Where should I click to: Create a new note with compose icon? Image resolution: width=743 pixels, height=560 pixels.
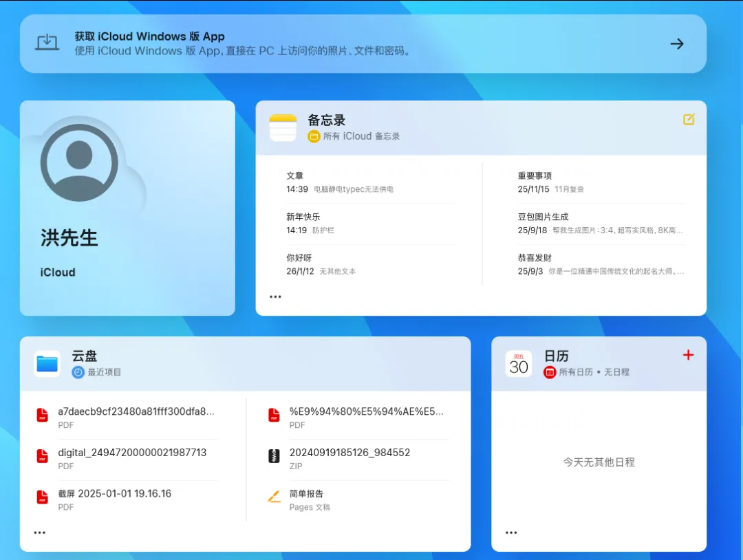tap(689, 120)
